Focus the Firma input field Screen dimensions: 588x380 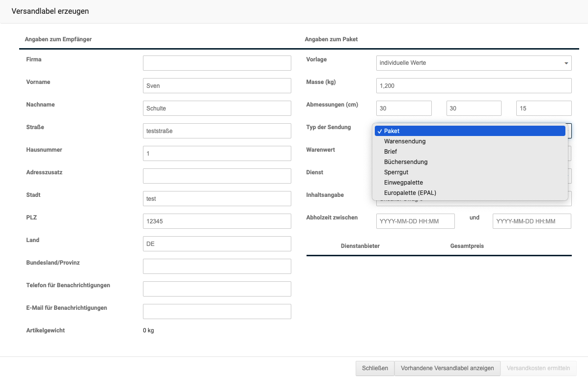click(x=217, y=63)
